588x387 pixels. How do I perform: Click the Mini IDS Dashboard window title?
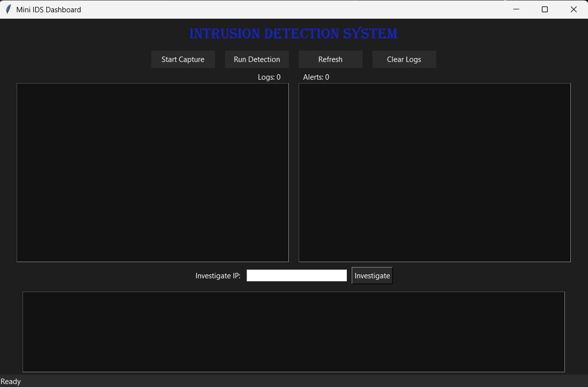(49, 10)
